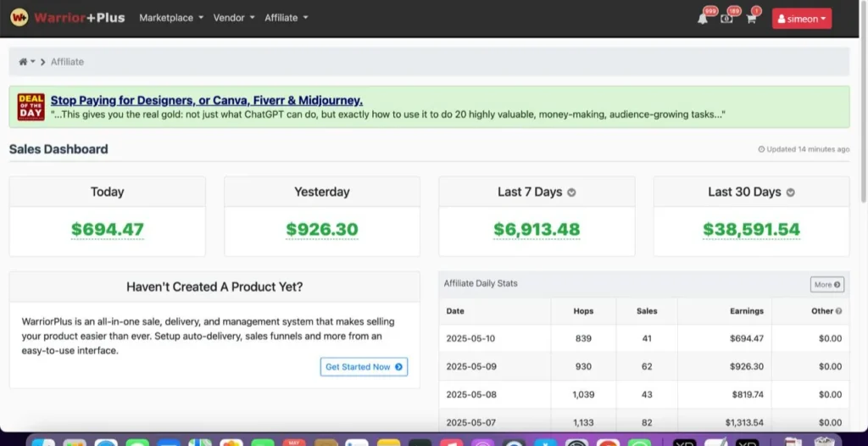Image resolution: width=868 pixels, height=446 pixels.
Task: Expand the simeon user account menu
Action: [x=801, y=19]
